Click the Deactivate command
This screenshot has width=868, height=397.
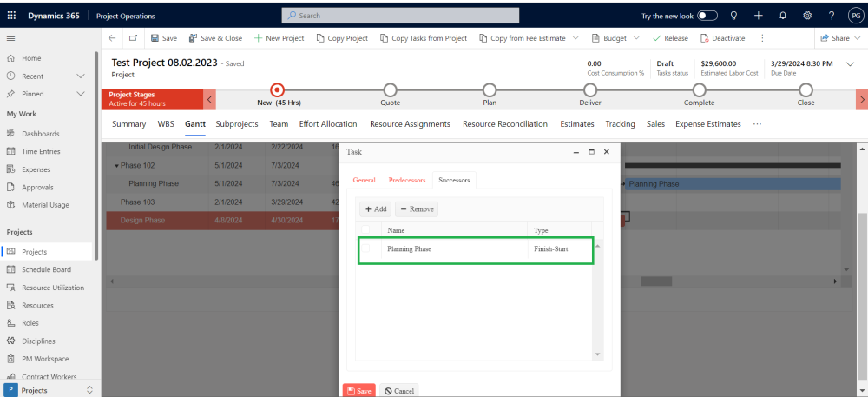[722, 38]
